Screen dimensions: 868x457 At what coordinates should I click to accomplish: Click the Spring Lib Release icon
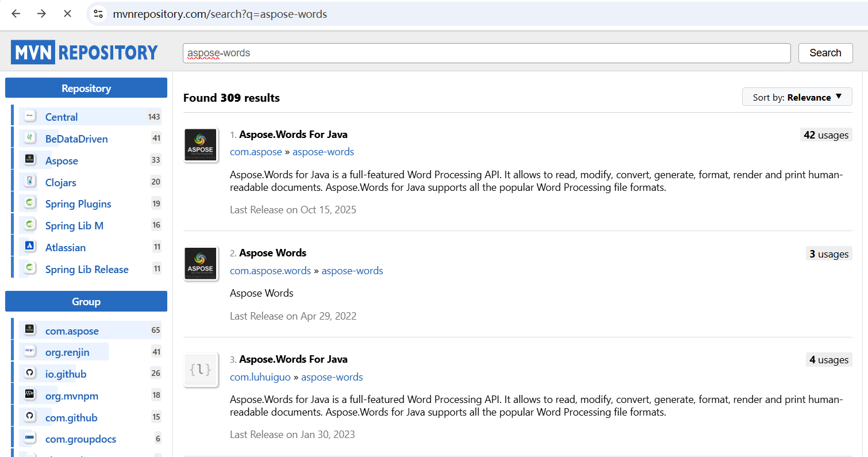pyautogui.click(x=30, y=268)
